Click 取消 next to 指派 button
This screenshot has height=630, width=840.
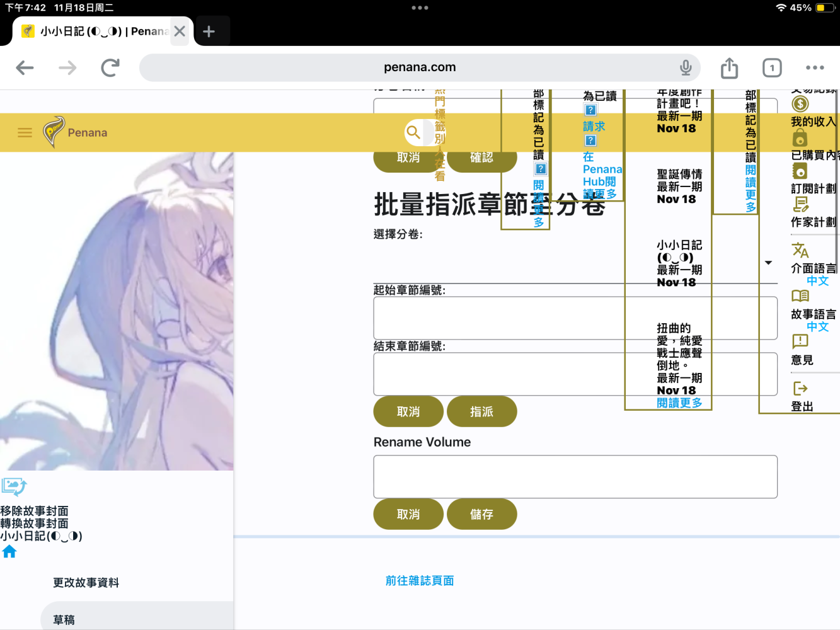click(x=408, y=411)
